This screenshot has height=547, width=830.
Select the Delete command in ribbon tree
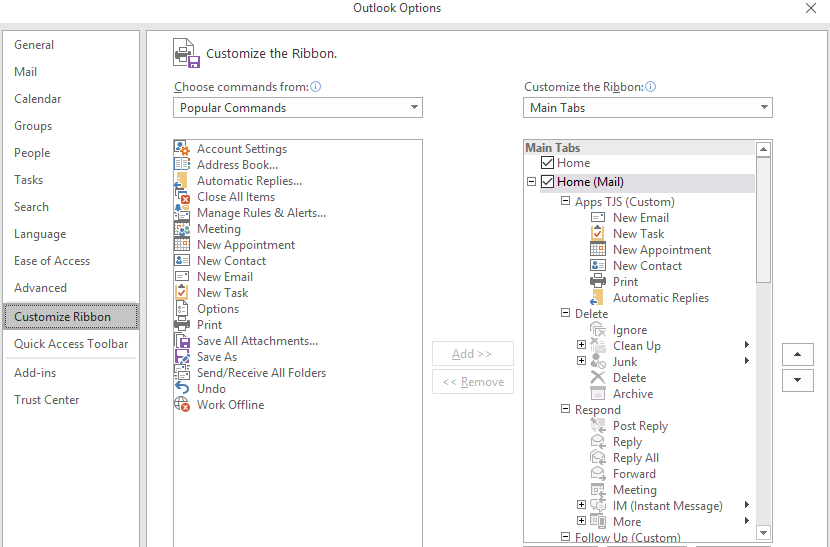pos(629,378)
